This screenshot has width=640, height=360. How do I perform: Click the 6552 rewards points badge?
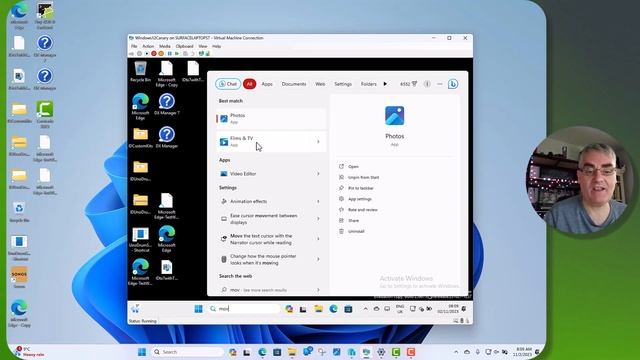click(x=408, y=84)
